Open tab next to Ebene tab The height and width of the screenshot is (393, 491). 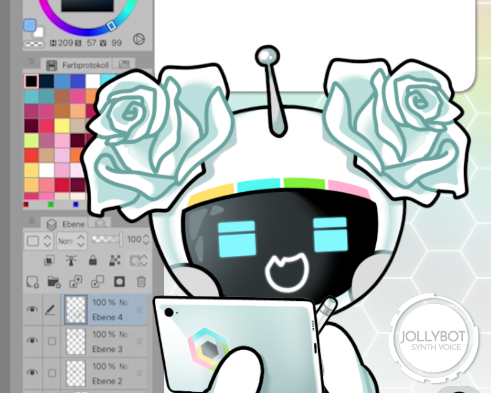100,223
